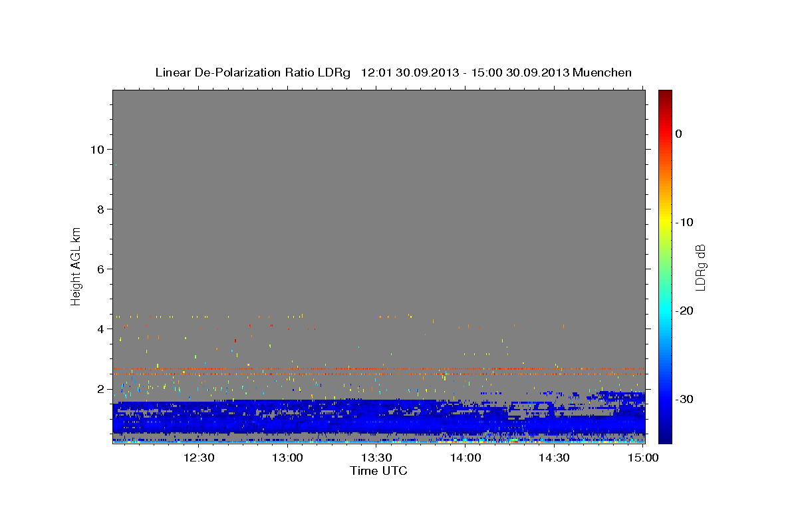Viewport: 798px width, 532px height.
Task: Click the plot title 'Linear De-Polarization Ratio LDRg'
Action: pos(253,72)
